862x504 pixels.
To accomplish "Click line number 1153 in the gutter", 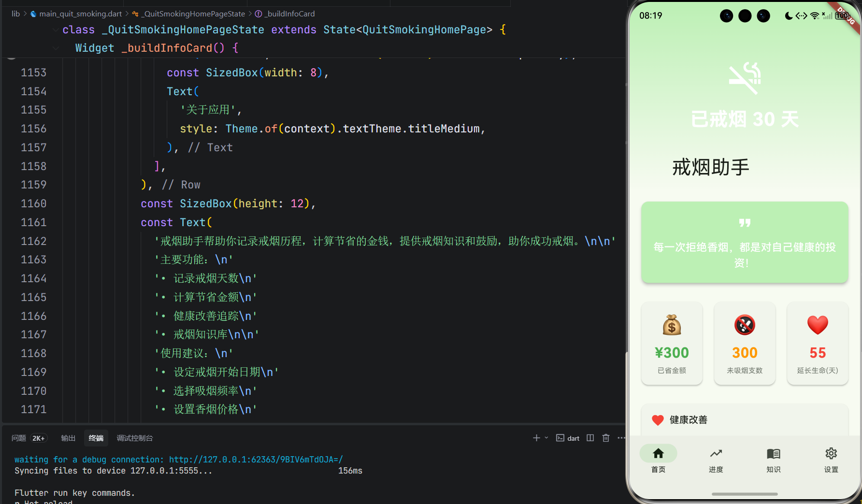I will coord(33,72).
